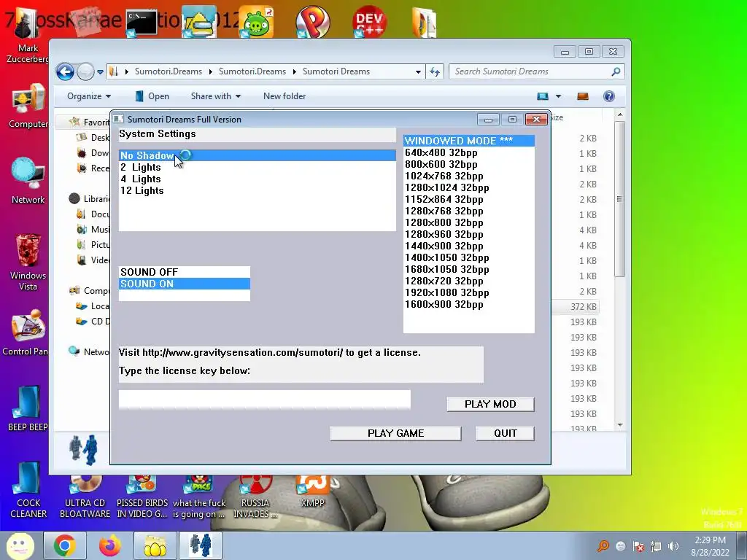Open the RUSSIA INVADES desktop shortcut
747x560 pixels.
(x=255, y=497)
